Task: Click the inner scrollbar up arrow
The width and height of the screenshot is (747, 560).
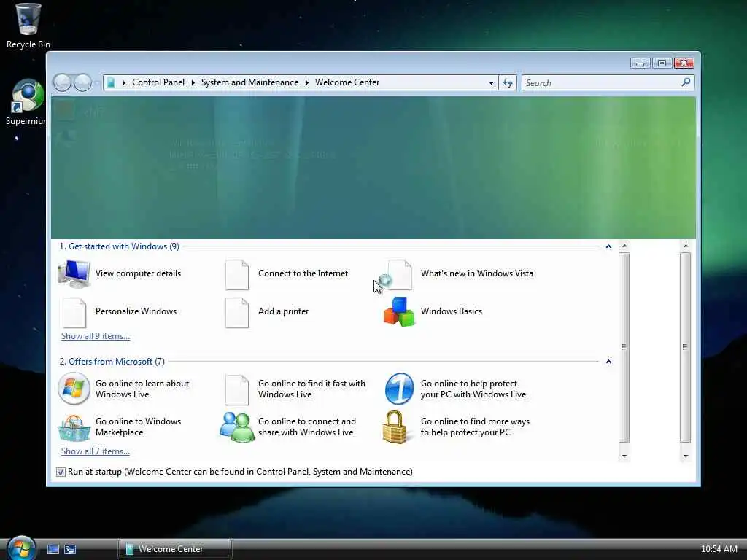Action: click(x=624, y=246)
